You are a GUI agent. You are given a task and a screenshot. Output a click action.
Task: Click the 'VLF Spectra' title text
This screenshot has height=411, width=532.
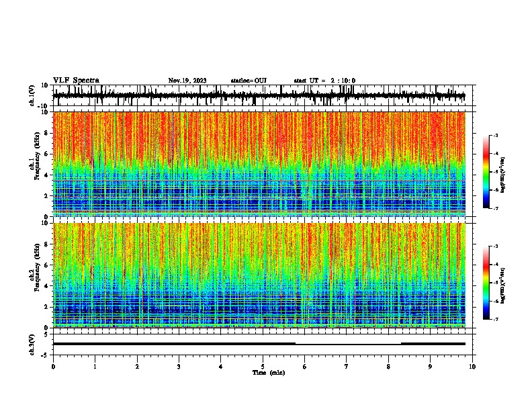(76, 81)
